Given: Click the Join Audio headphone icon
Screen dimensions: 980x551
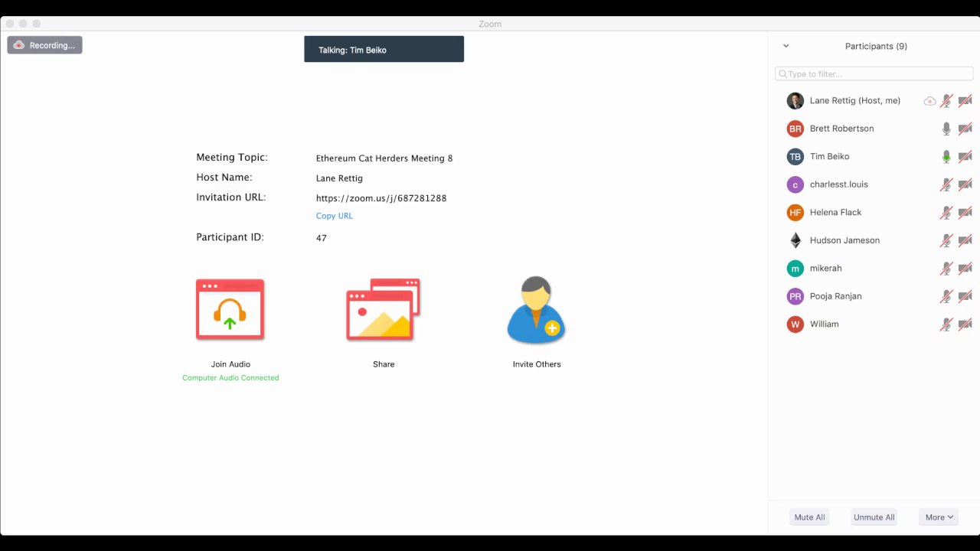Looking at the screenshot, I should click(230, 310).
